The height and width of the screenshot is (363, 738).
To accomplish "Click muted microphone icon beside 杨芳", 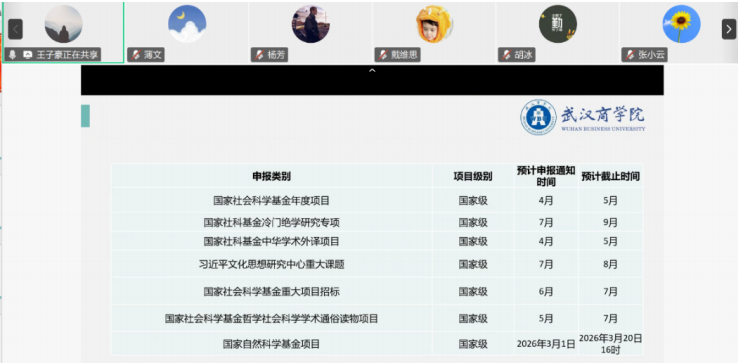I will pos(259,55).
